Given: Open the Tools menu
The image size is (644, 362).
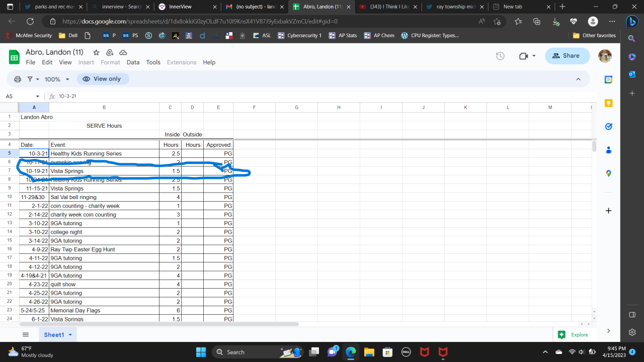Looking at the screenshot, I should (x=153, y=62).
